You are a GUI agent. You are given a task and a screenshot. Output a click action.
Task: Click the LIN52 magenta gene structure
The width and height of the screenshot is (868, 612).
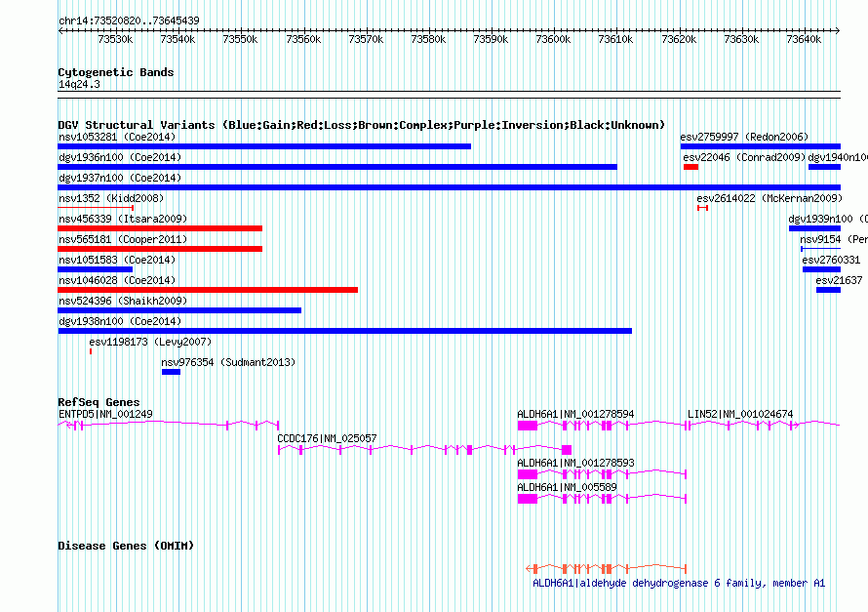click(x=763, y=426)
